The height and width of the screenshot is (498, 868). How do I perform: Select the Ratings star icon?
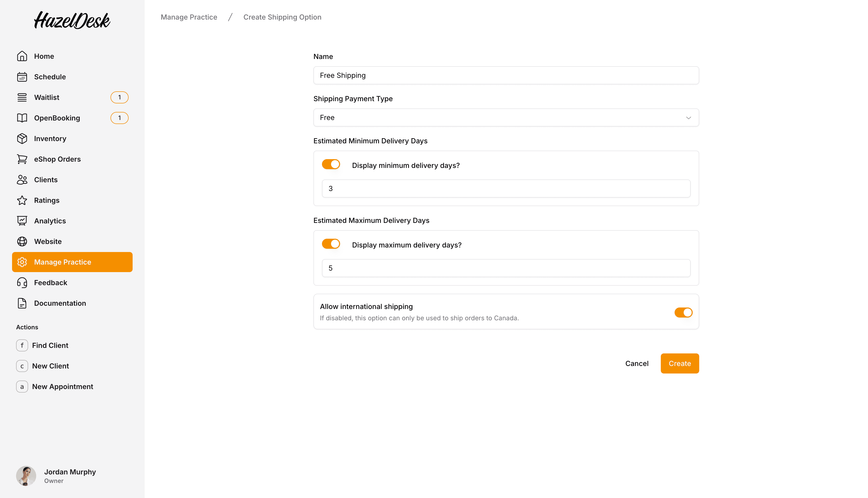[x=22, y=200]
